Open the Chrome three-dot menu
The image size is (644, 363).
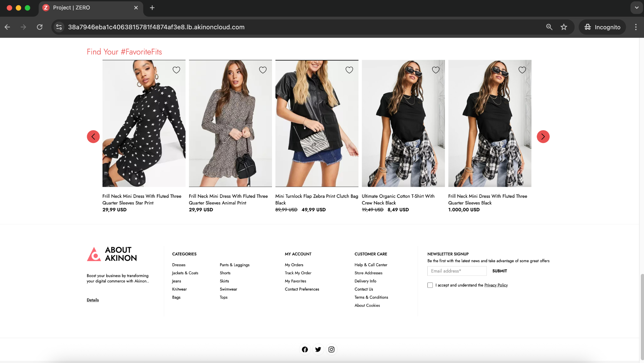(x=636, y=27)
